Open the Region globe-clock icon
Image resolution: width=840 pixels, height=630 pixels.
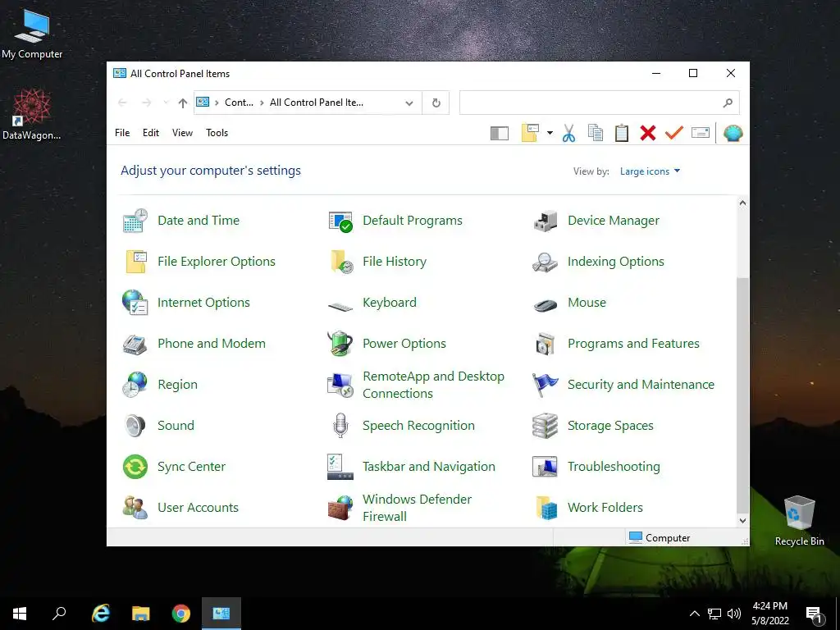[x=135, y=385]
